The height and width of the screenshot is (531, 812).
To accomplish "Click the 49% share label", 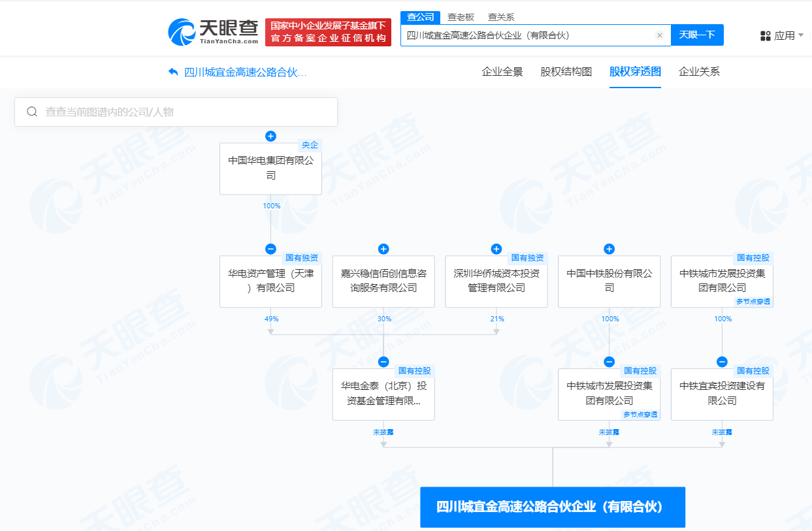I will [272, 319].
